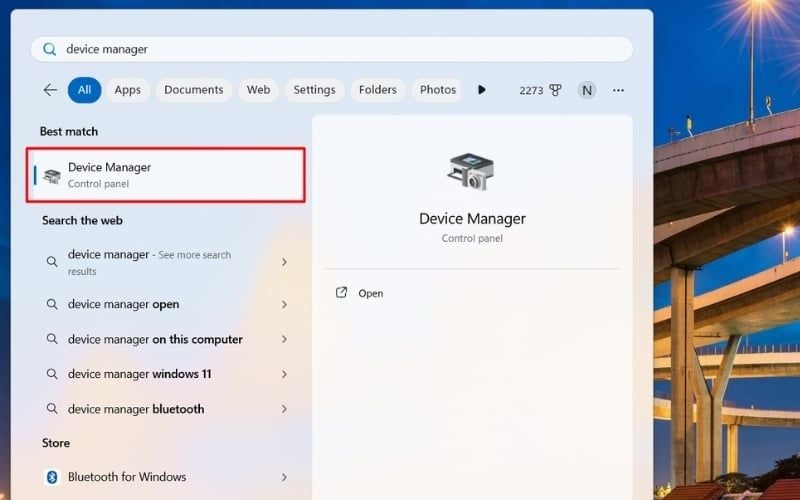Screen dimensions: 800x500
Task: Open Device Manager best match result
Action: [166, 175]
